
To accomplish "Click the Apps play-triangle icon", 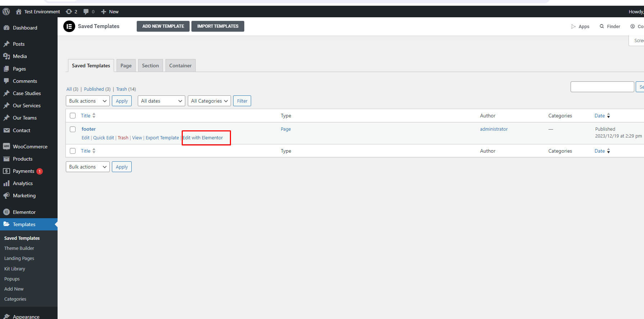I will point(573,26).
